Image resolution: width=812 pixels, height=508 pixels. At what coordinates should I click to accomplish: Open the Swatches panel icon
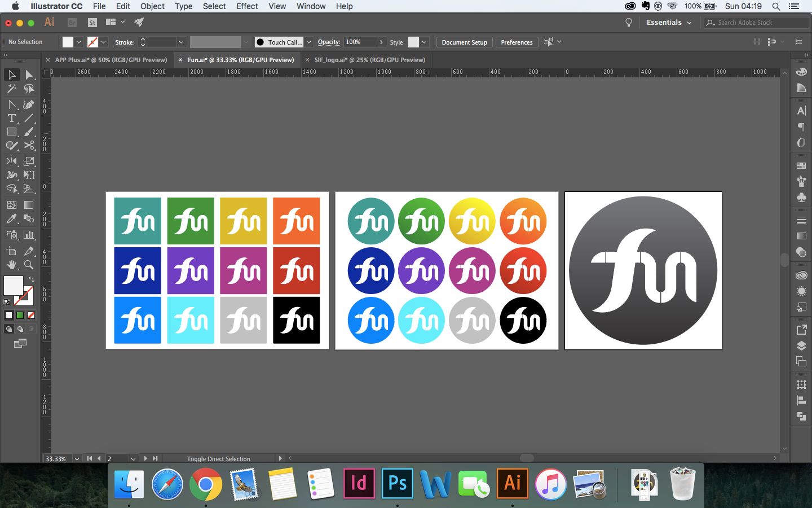point(801,165)
